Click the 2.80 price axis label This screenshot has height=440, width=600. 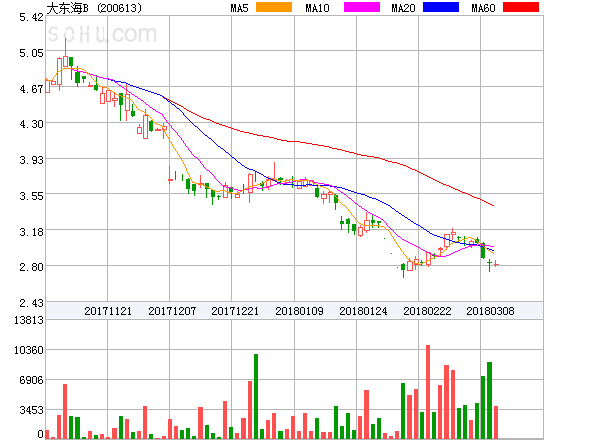pyautogui.click(x=32, y=267)
